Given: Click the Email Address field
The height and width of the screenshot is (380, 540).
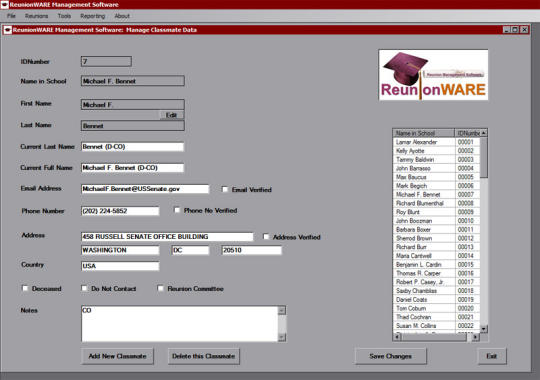Looking at the screenshot, I should coord(145,189).
